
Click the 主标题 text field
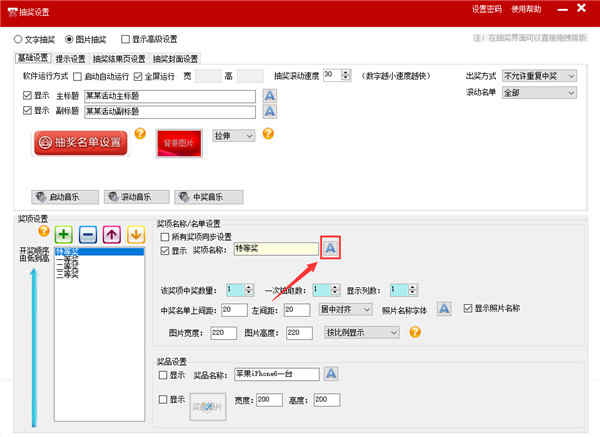coord(170,96)
